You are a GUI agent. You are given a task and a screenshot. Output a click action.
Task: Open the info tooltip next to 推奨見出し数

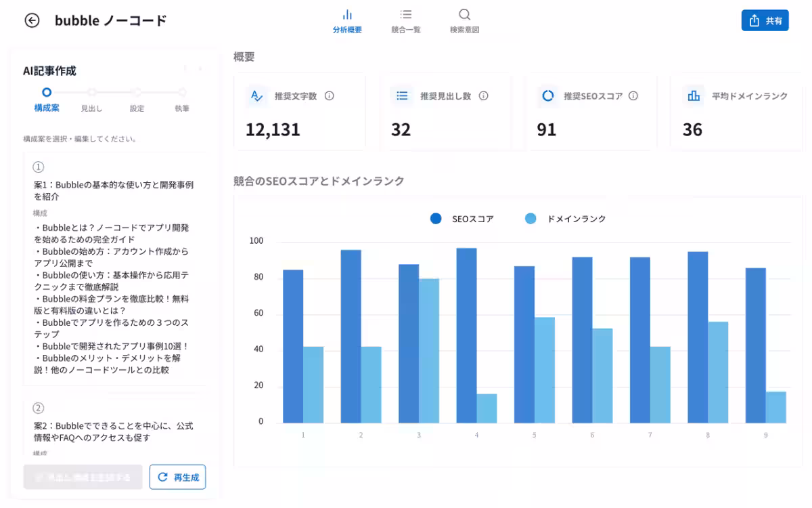click(482, 96)
